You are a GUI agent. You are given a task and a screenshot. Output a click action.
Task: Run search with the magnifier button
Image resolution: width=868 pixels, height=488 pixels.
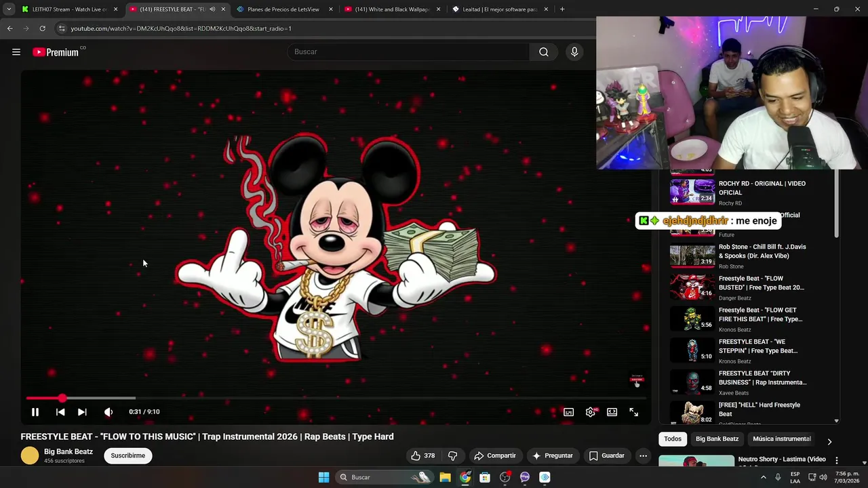(544, 52)
